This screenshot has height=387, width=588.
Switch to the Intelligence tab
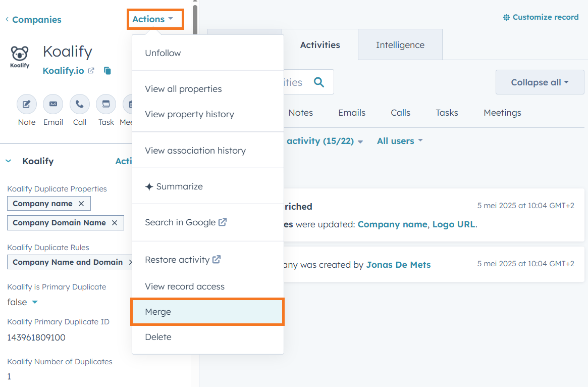pos(400,44)
